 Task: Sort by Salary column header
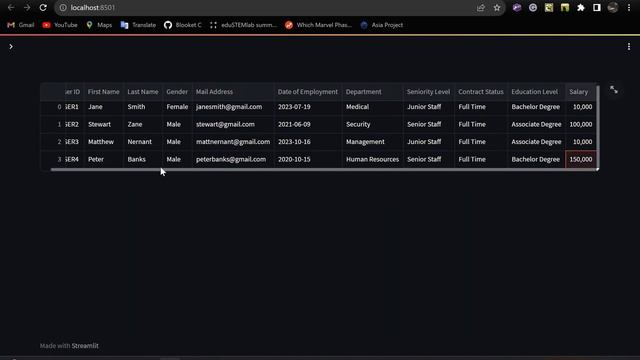click(x=580, y=92)
